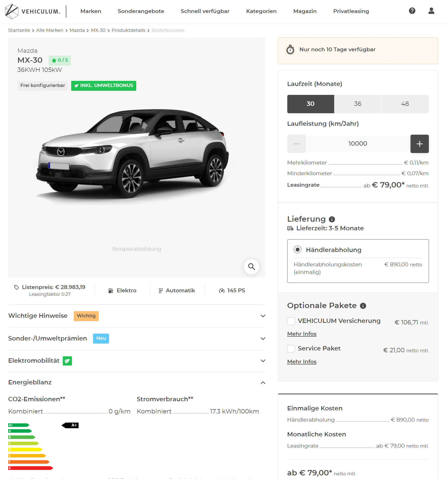Click the Frei konfigurierbar tag
Screen dimensions: 448x479
[x=43, y=86]
